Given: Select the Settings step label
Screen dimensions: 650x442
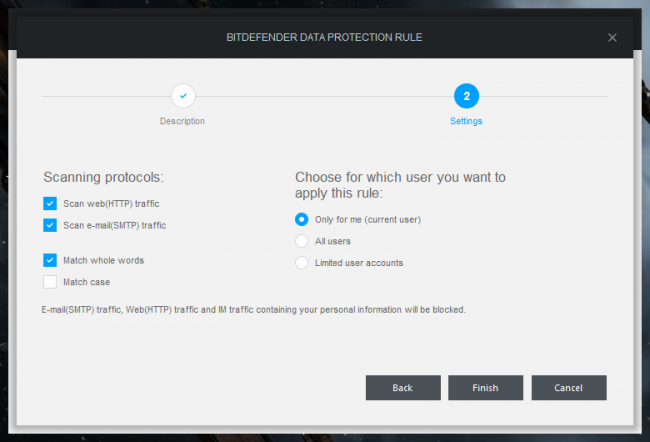Looking at the screenshot, I should [x=466, y=121].
